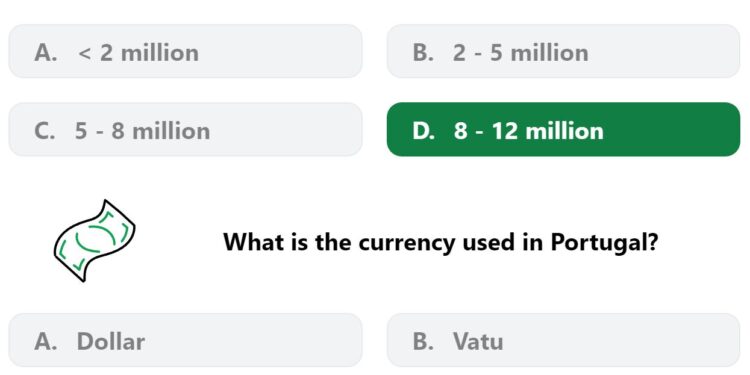750x375 pixels.
Task: Choose the Vatu answer option
Action: (563, 340)
